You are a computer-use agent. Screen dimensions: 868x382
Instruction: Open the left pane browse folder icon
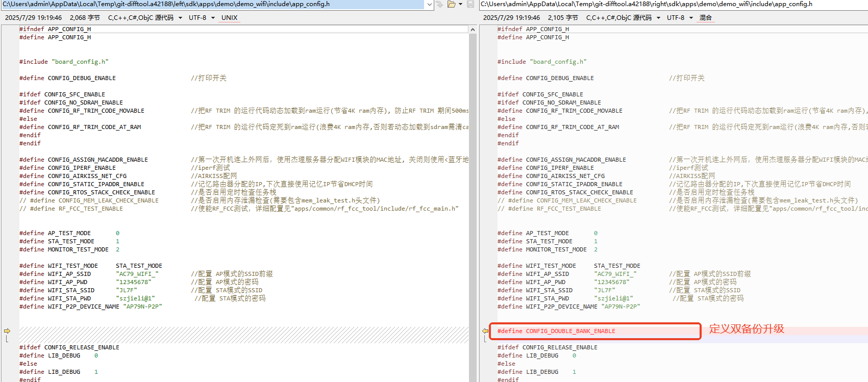(x=451, y=5)
